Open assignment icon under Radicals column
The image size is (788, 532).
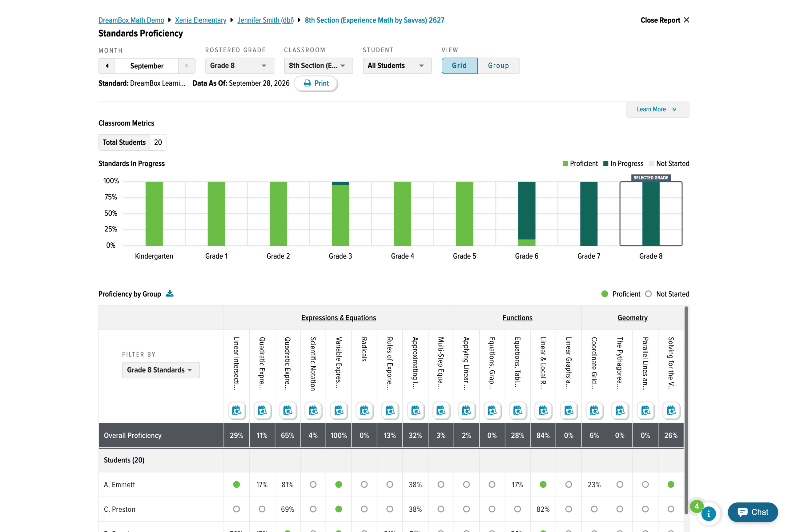point(364,411)
